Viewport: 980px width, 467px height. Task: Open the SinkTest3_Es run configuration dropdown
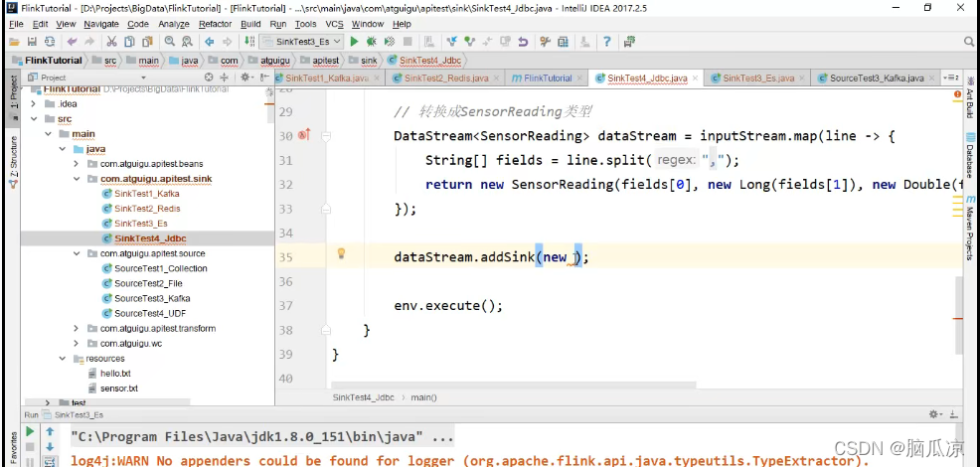[x=302, y=42]
